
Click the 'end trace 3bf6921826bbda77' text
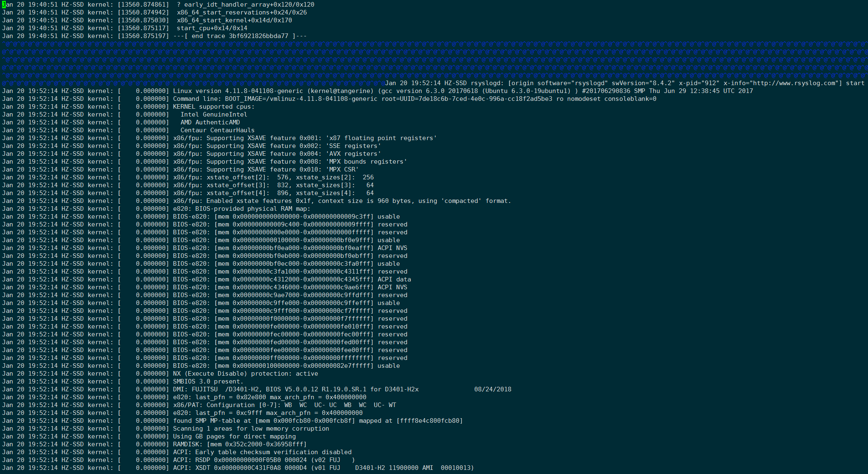(240, 36)
